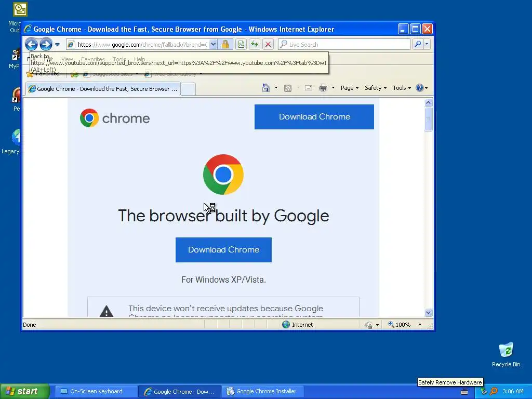Switch to On-Screen Keyboard taskbar item
Image resolution: width=532 pixels, height=399 pixels.
click(x=96, y=391)
